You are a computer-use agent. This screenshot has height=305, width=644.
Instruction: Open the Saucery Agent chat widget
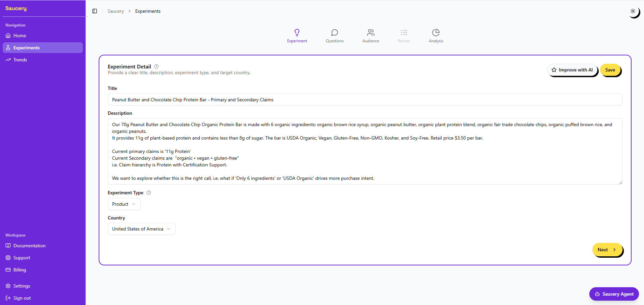pos(614,294)
